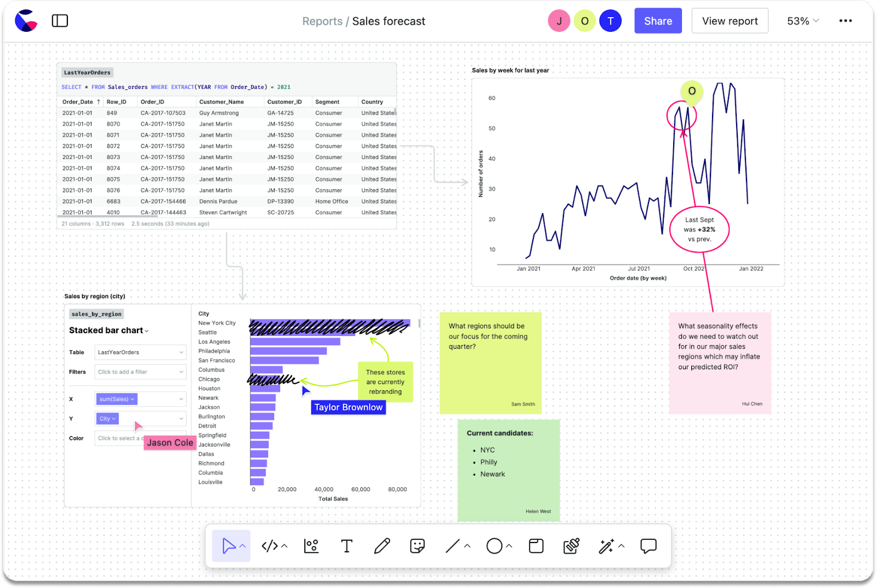
Task: Open the Filters dropdown
Action: [x=140, y=372]
